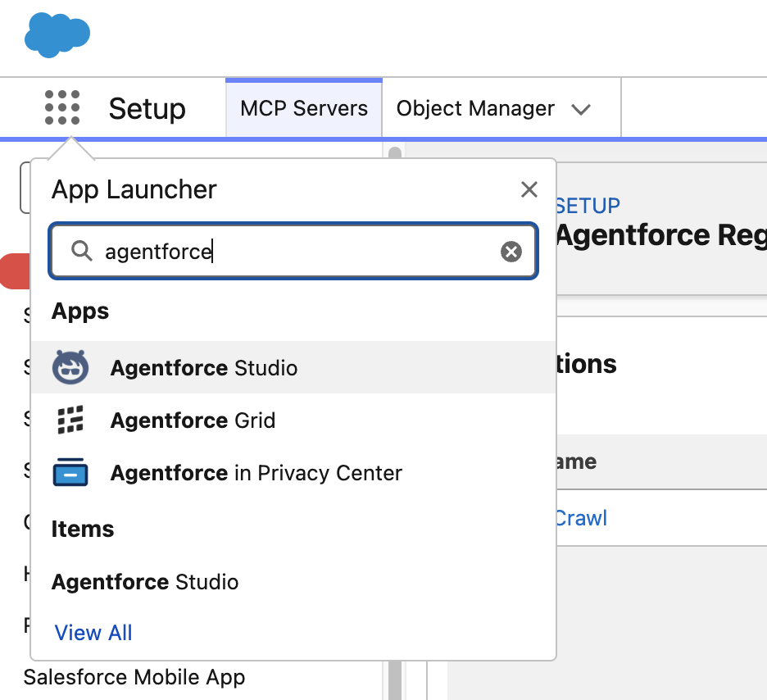The height and width of the screenshot is (700, 767).
Task: Focus the App Launcher search field
Action: pos(293,252)
